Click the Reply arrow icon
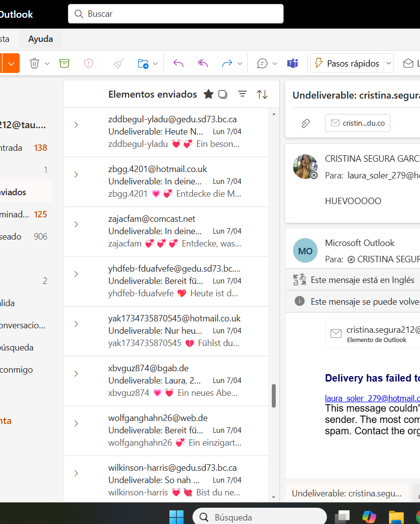The height and width of the screenshot is (524, 420). pyautogui.click(x=178, y=63)
